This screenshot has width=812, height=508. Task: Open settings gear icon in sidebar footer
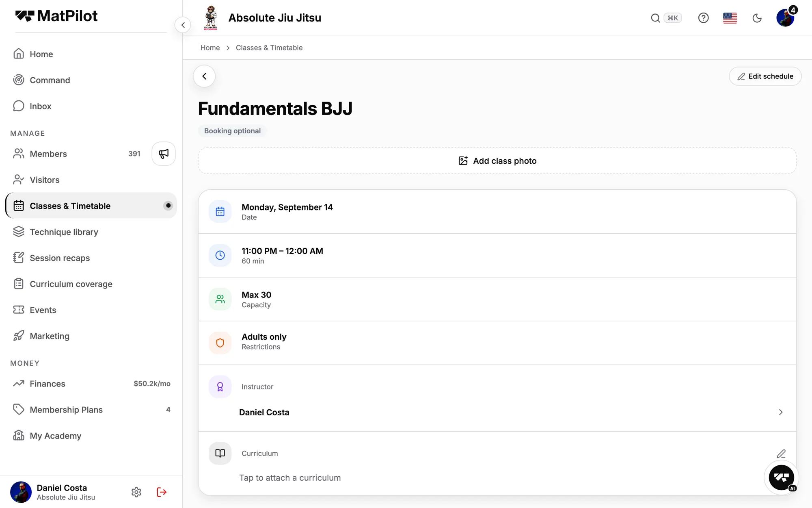[136, 492]
